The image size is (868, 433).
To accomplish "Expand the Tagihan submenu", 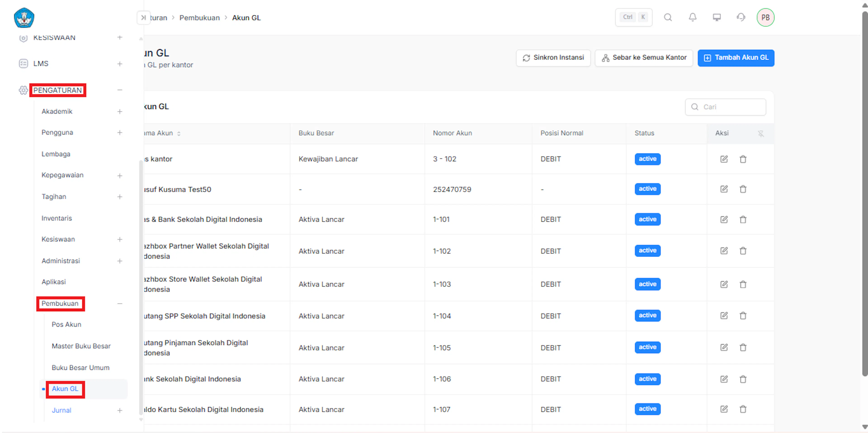I will tap(120, 197).
